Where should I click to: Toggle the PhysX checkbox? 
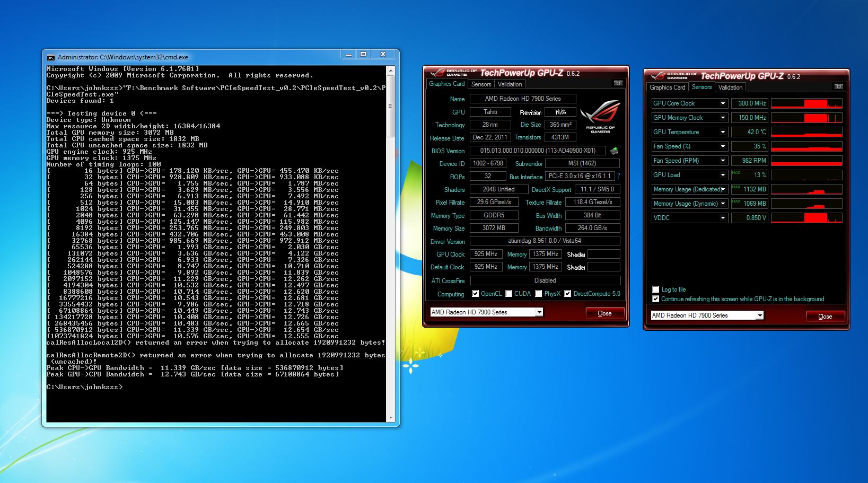click(539, 294)
